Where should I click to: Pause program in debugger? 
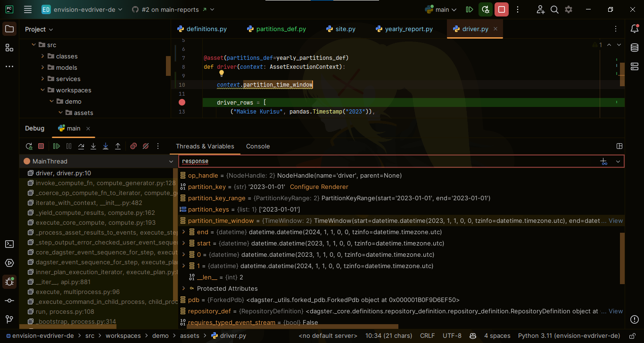pyautogui.click(x=69, y=146)
